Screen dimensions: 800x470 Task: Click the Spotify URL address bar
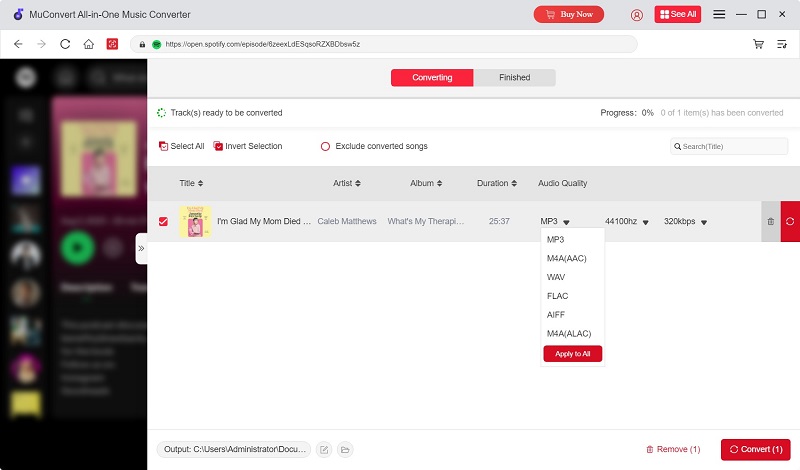point(384,44)
